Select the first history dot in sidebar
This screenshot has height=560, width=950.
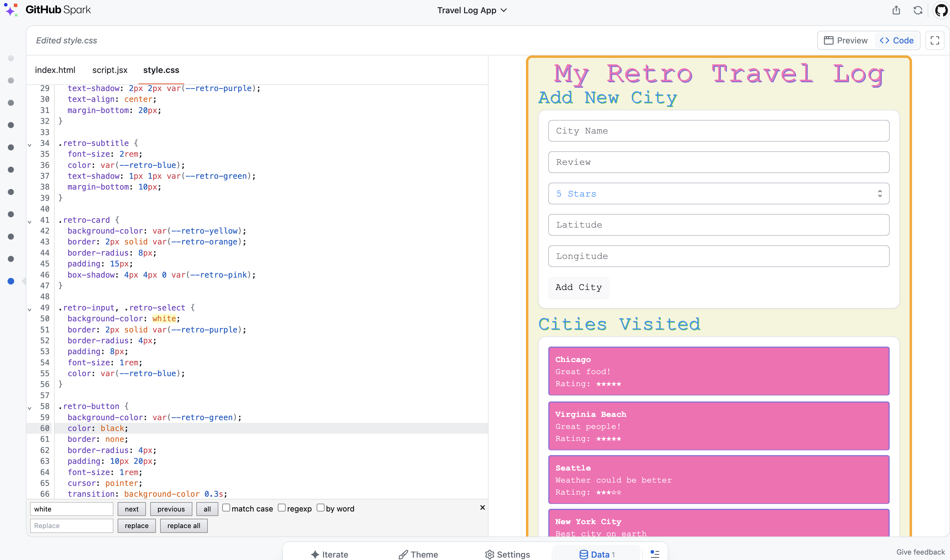11,58
